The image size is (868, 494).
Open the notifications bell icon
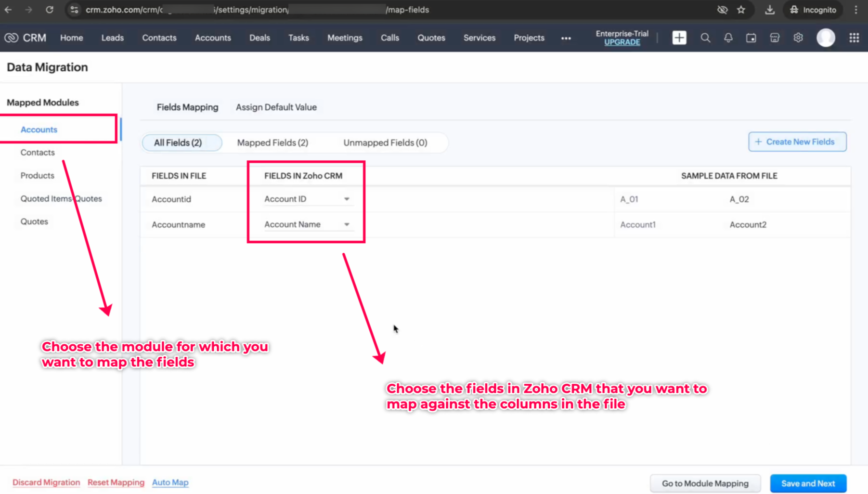tap(728, 38)
